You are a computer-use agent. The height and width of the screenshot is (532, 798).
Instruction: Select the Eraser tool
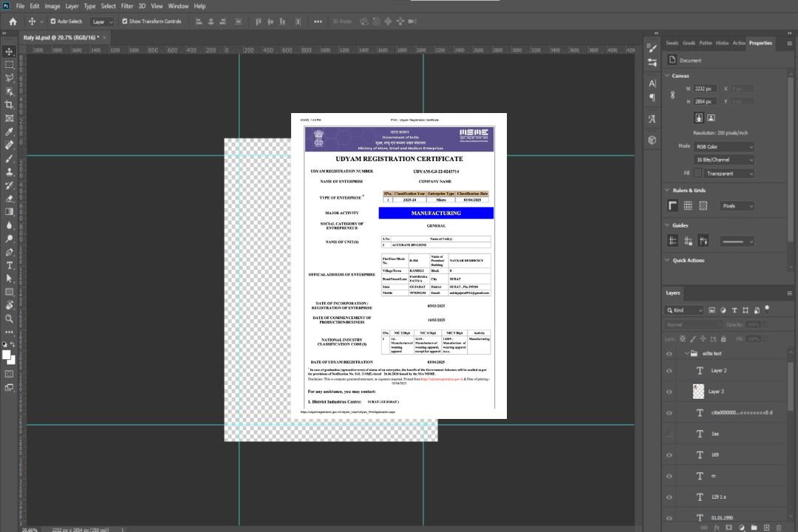9,199
